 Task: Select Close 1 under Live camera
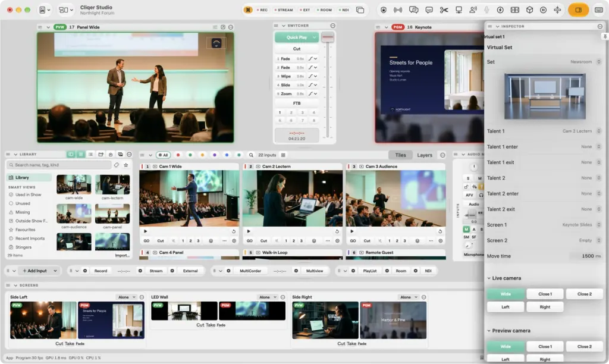[545, 294]
